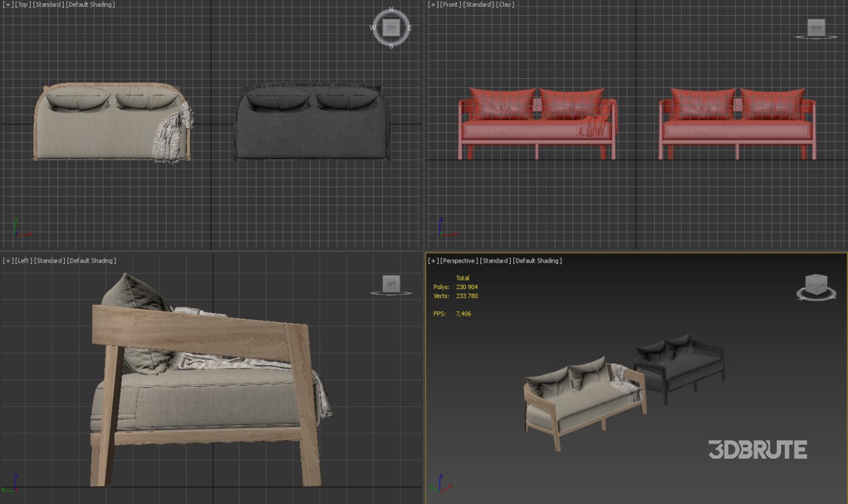Click the South marker on the Top viewport compass

(390, 45)
